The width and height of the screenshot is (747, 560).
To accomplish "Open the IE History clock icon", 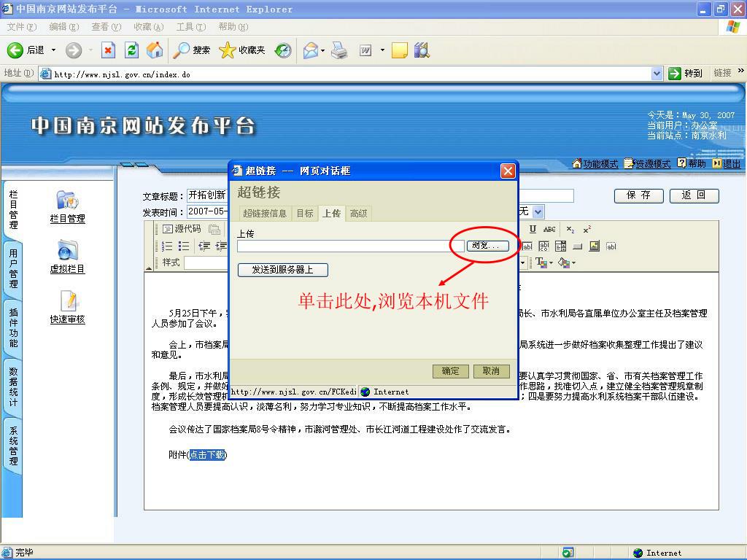I will (284, 50).
